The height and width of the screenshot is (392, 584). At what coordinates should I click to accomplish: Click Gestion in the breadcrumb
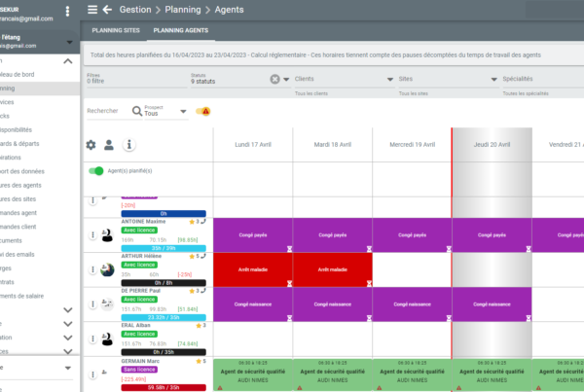141,10
